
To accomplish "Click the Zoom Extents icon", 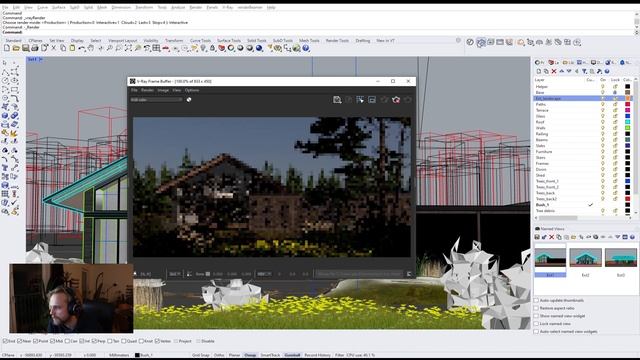I will click(x=128, y=48).
